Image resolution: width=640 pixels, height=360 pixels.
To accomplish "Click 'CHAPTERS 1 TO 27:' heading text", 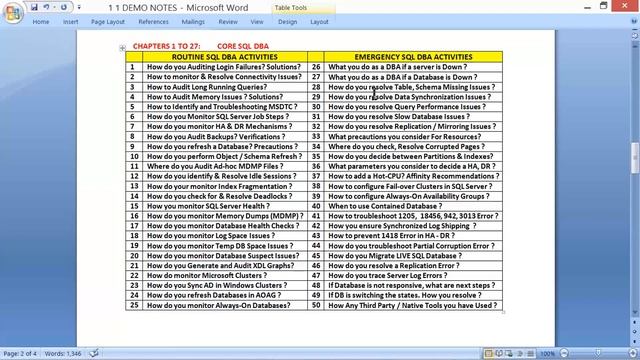I will click(x=167, y=46).
